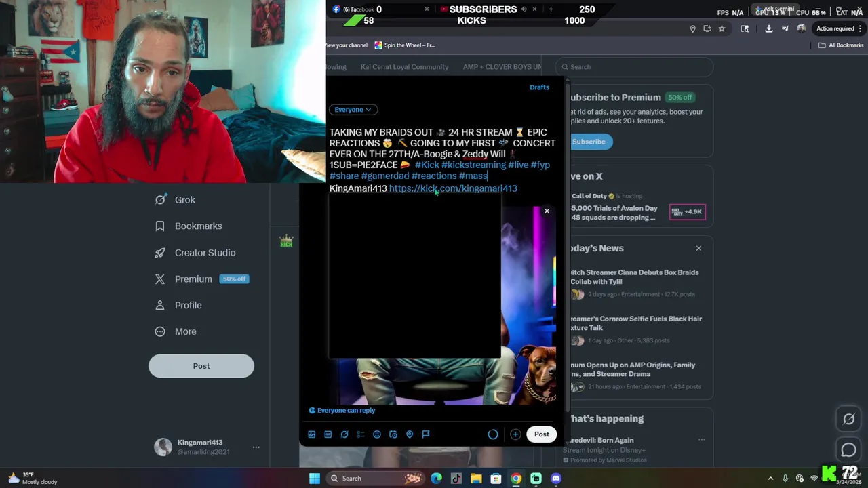Click the Grok enhance icon in composer
This screenshot has width=868, height=488.
[344, 434]
